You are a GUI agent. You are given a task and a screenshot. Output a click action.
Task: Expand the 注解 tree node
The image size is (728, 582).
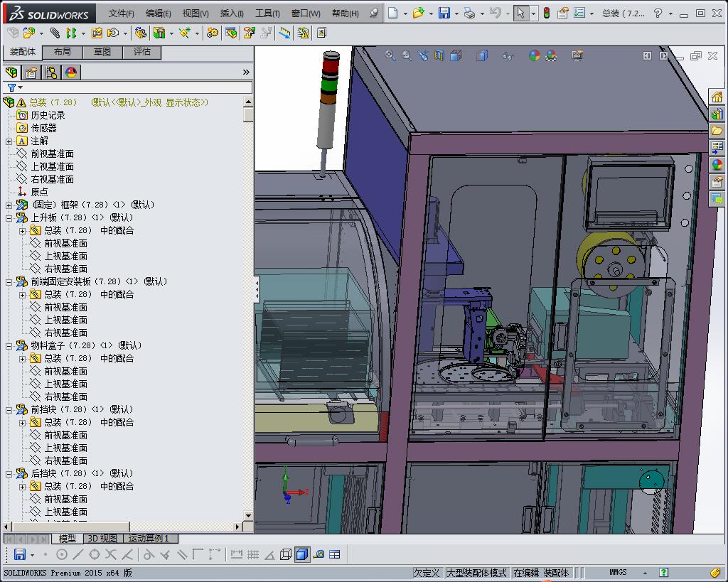click(9, 141)
